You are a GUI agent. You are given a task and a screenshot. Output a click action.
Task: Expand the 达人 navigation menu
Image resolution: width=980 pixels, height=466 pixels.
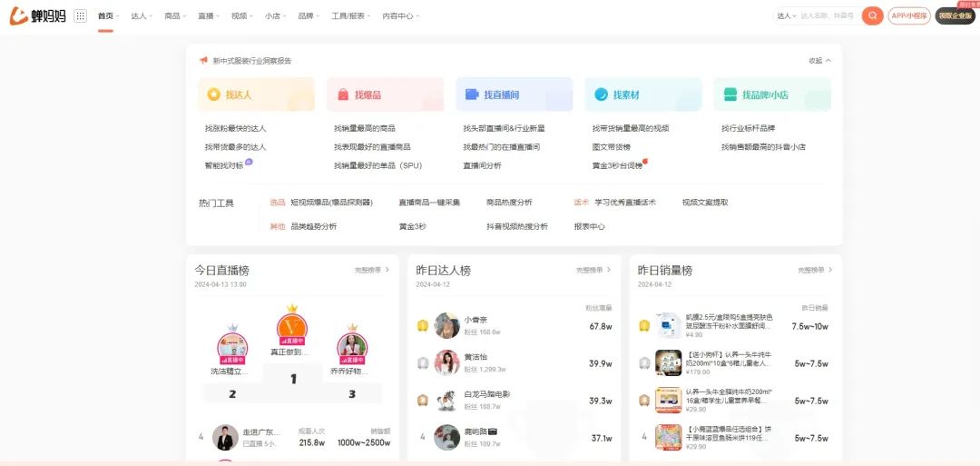click(142, 16)
